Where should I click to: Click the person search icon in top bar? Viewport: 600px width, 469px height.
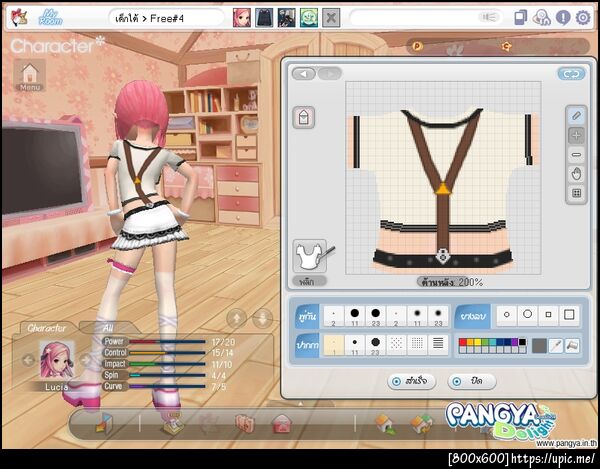541,18
